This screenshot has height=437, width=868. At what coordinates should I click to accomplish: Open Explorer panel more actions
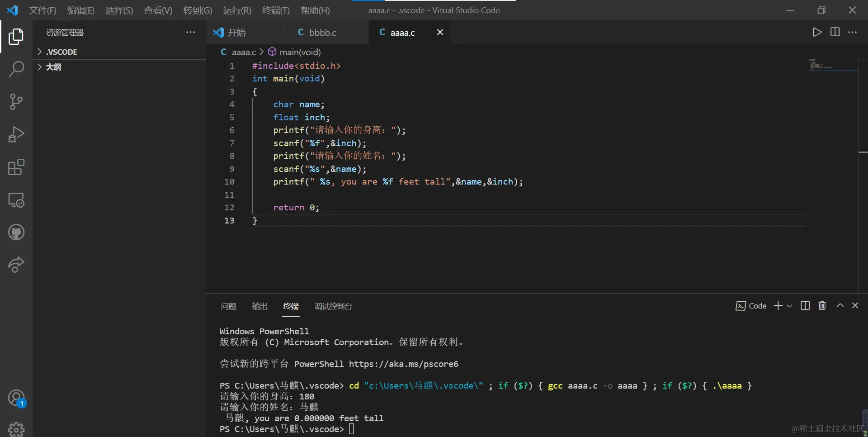(191, 32)
